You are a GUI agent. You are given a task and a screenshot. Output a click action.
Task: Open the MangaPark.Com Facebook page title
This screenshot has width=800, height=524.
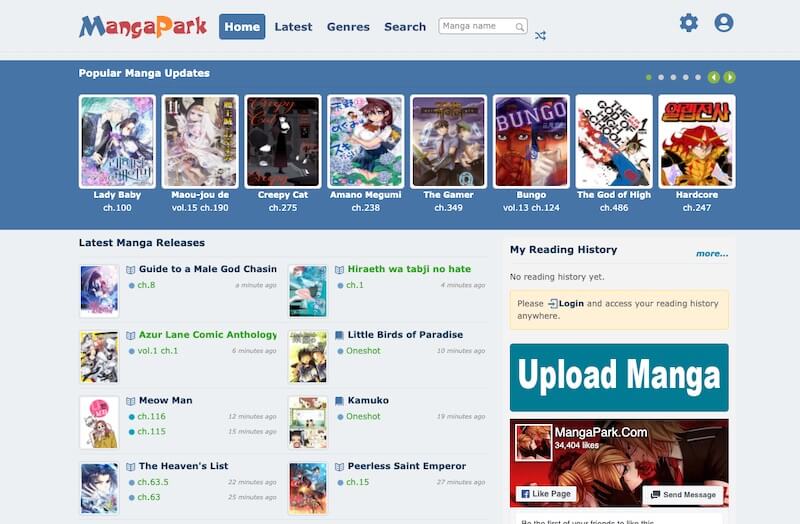601,433
